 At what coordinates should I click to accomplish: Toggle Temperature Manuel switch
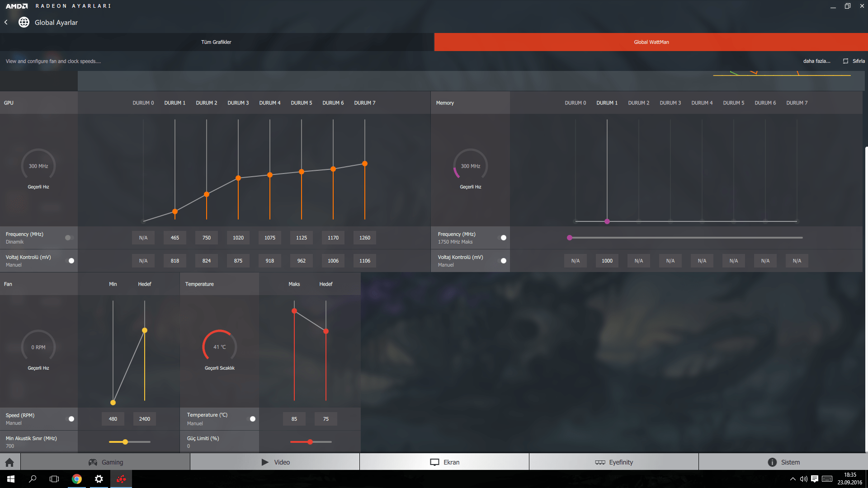250,419
